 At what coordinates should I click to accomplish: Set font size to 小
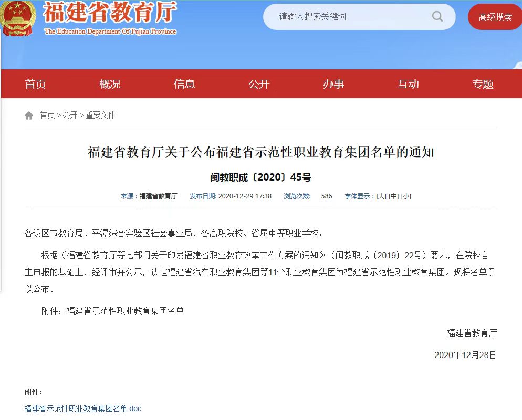[406, 196]
